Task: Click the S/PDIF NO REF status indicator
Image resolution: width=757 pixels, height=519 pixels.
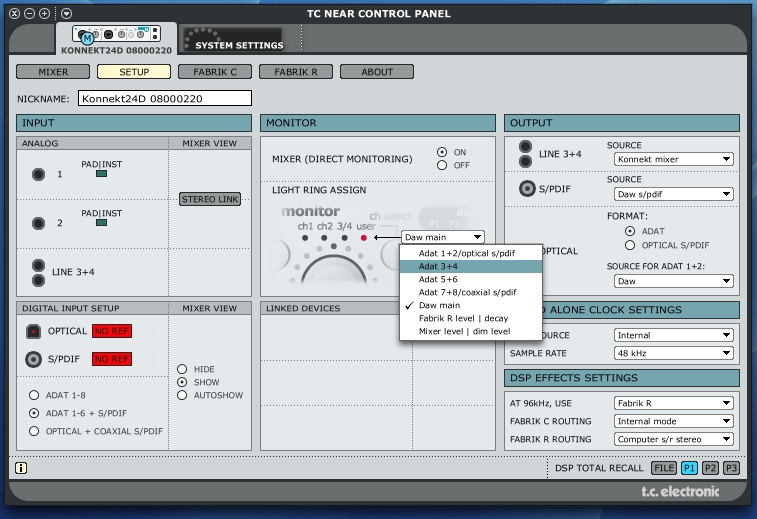Action: click(x=112, y=359)
